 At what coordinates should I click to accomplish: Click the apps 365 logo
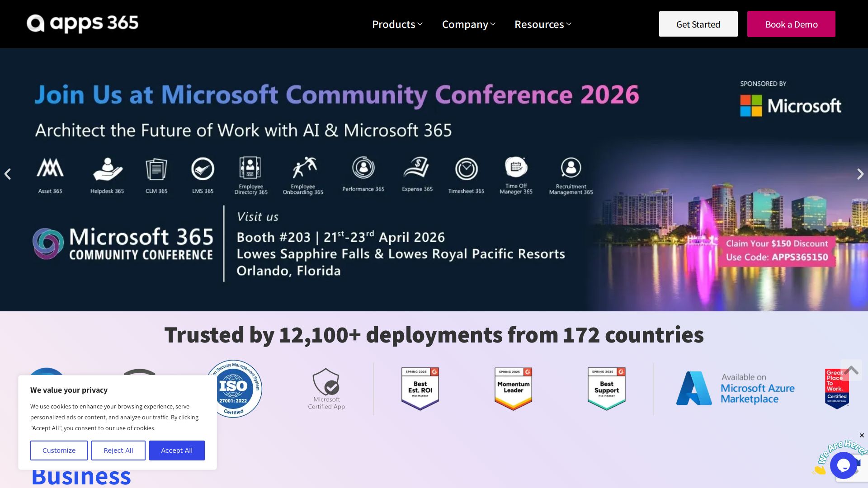pyautogui.click(x=83, y=23)
